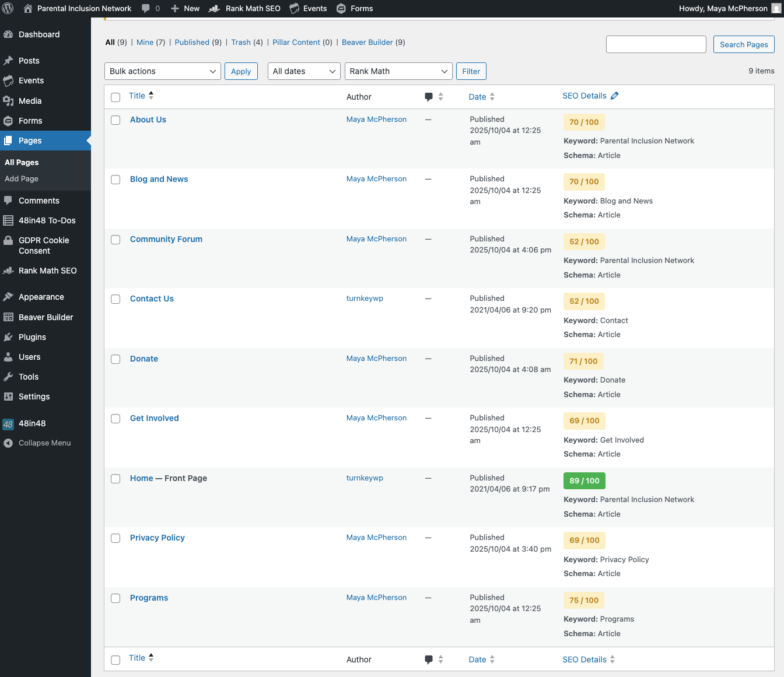Open the comments bubble in the admin bar
784x677 pixels.
click(x=148, y=8)
